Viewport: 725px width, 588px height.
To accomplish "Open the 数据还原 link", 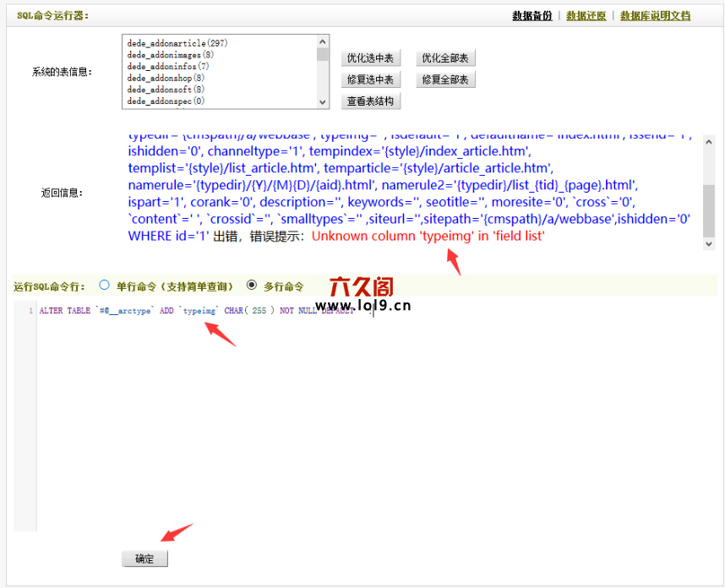I will pyautogui.click(x=586, y=15).
